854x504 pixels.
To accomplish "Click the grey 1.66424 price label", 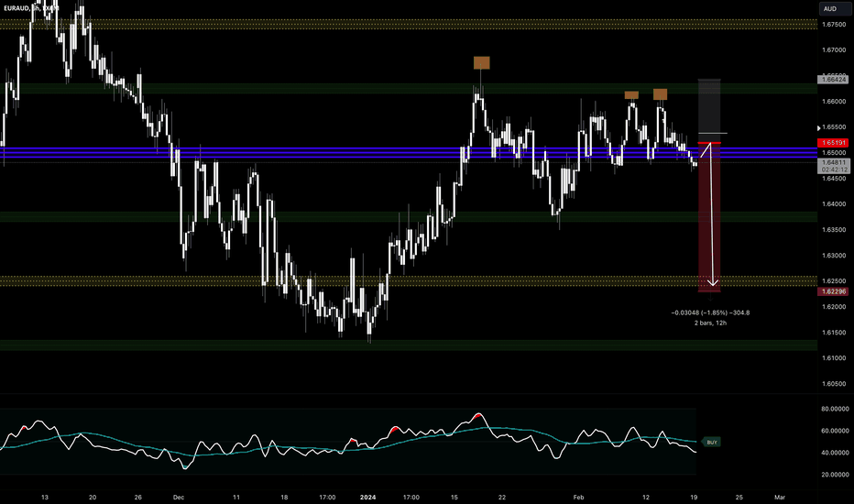I will point(833,80).
